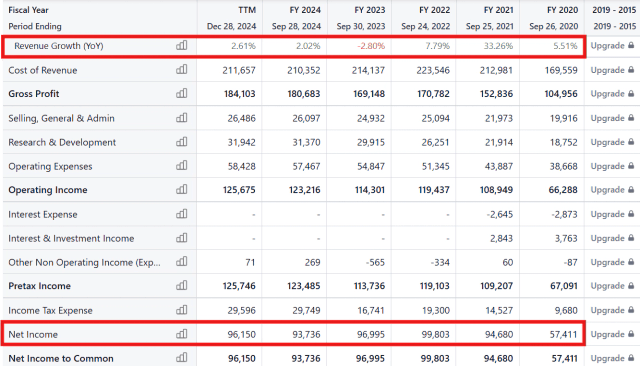640x366 pixels.
Task: Show chart for Gross Profit row
Action: (182, 93)
